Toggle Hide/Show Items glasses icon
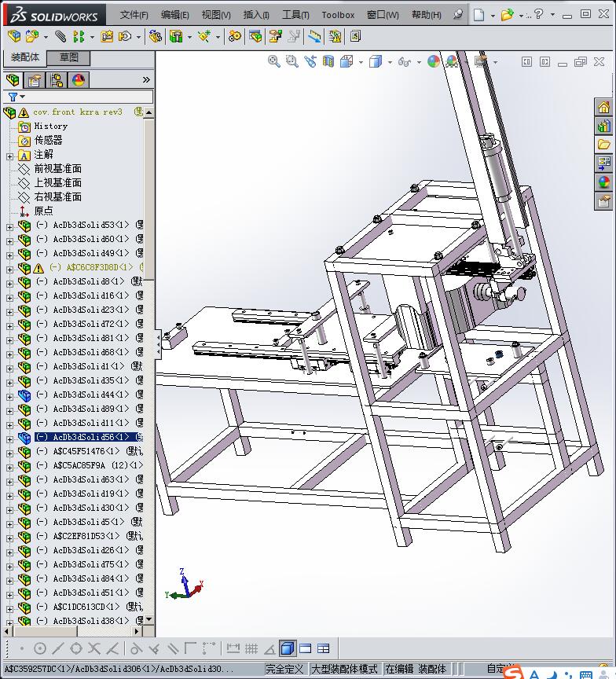 pos(405,61)
